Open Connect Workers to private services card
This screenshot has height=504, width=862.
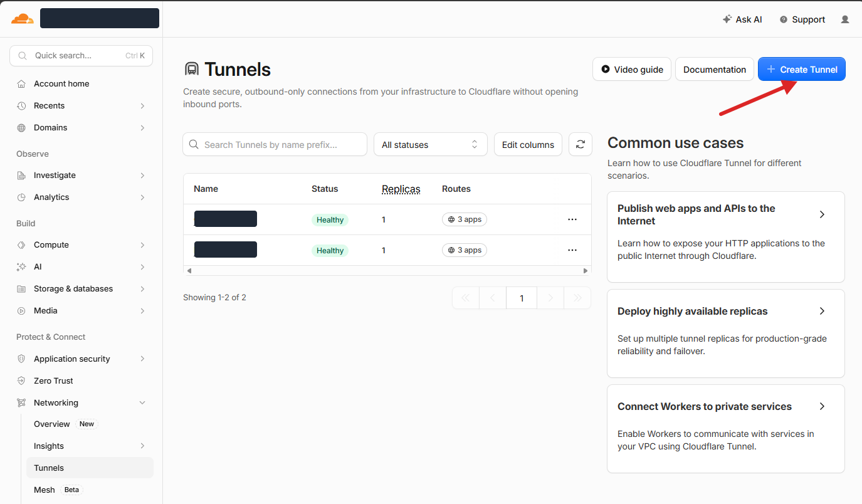726,429
